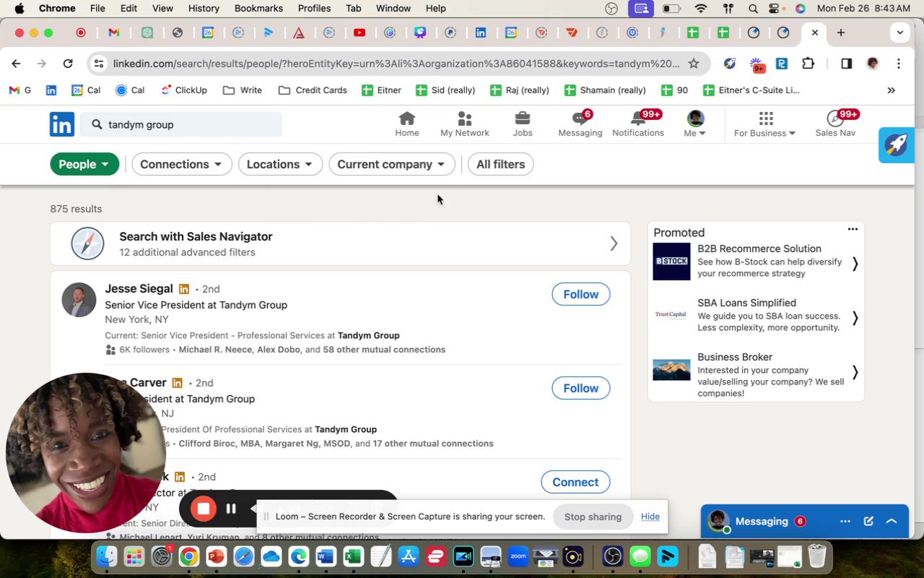Screen dimensions: 924x578
Task: Open the Chrome Edit menu
Action: click(128, 9)
